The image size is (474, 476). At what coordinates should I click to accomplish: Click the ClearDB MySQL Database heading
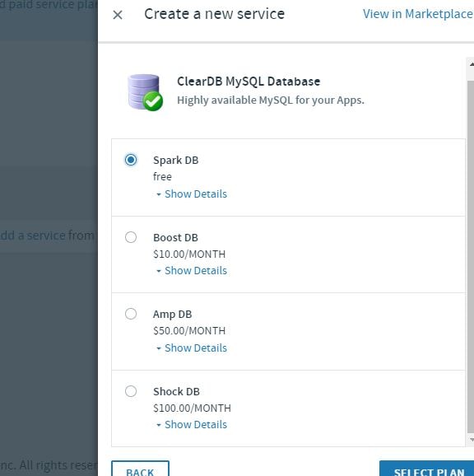[x=249, y=82]
